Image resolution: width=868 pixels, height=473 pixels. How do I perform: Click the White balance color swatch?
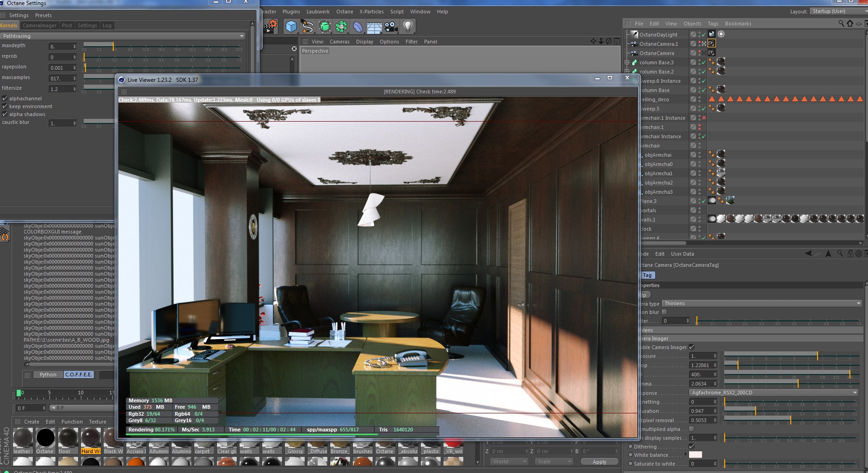(696, 455)
